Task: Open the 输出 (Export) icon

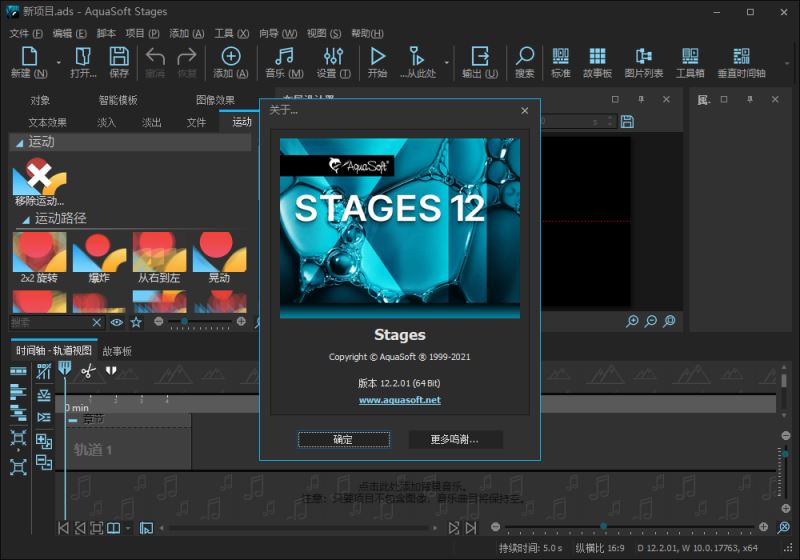Action: coord(480,56)
